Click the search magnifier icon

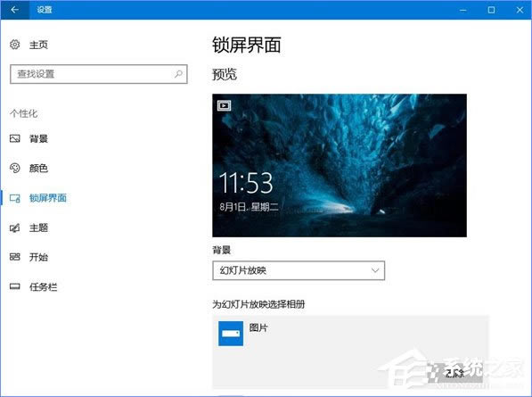tap(178, 74)
